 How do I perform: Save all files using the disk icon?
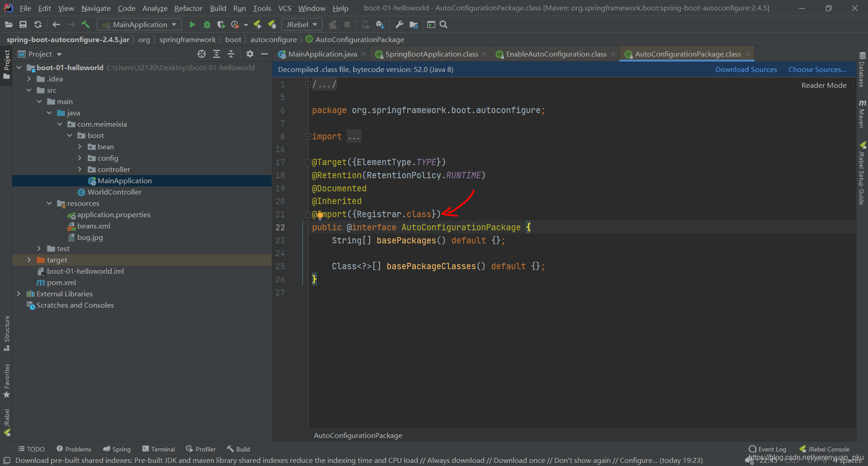coord(23,24)
